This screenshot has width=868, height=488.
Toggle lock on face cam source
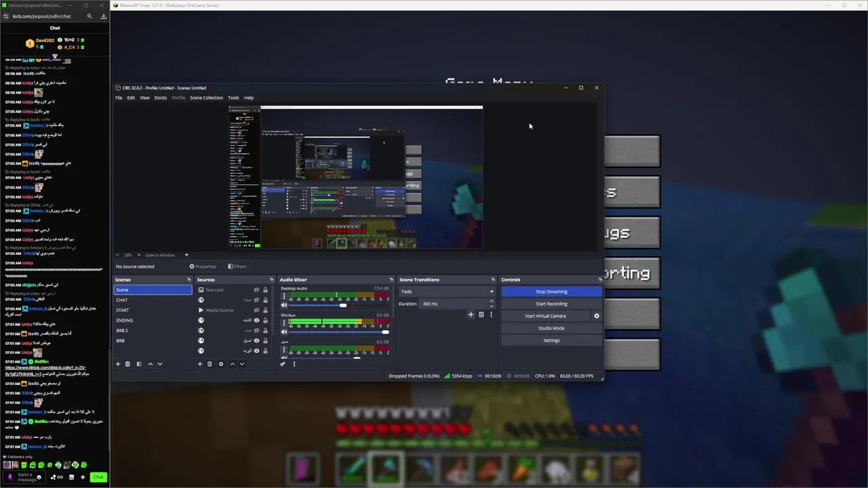coord(265,290)
